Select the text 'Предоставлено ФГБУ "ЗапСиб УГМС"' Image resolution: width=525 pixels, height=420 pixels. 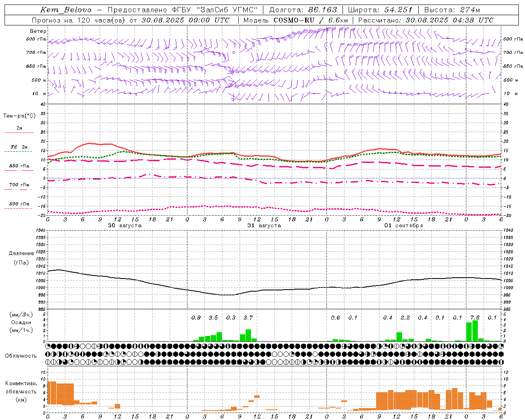pos(183,10)
